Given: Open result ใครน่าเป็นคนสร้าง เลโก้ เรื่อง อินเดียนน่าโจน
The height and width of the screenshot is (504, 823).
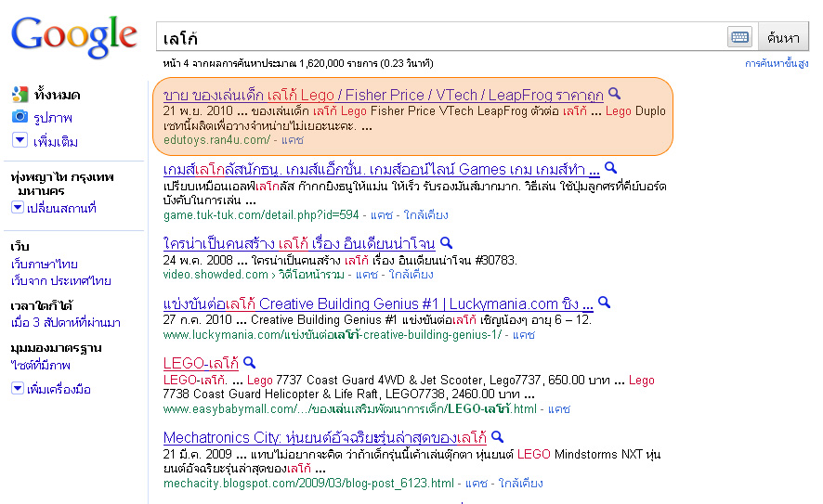Looking at the screenshot, I should (299, 244).
